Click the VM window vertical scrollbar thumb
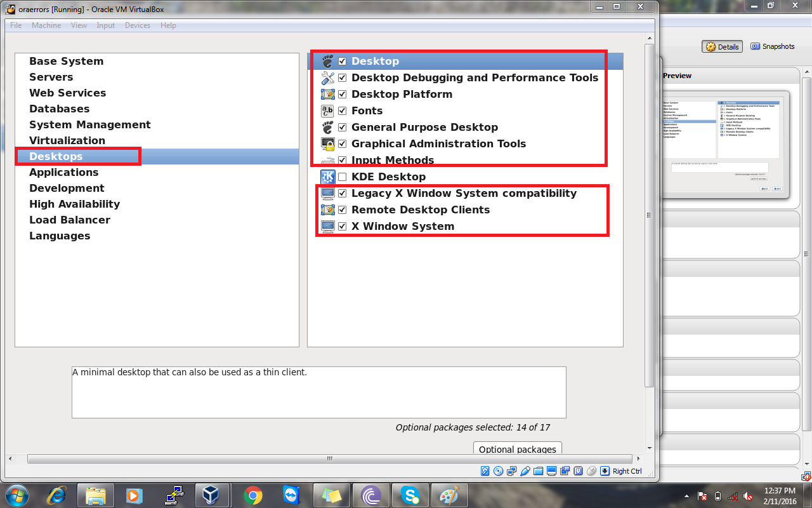This screenshot has height=508, width=812. pos(649,215)
